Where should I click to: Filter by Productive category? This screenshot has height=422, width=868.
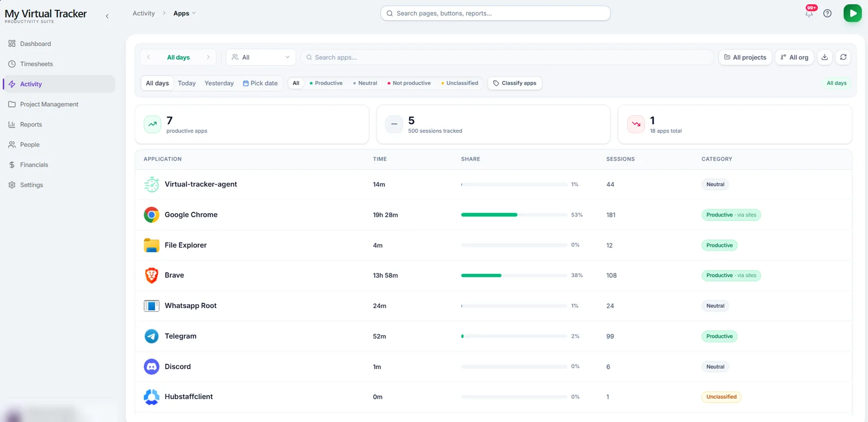[x=326, y=83]
